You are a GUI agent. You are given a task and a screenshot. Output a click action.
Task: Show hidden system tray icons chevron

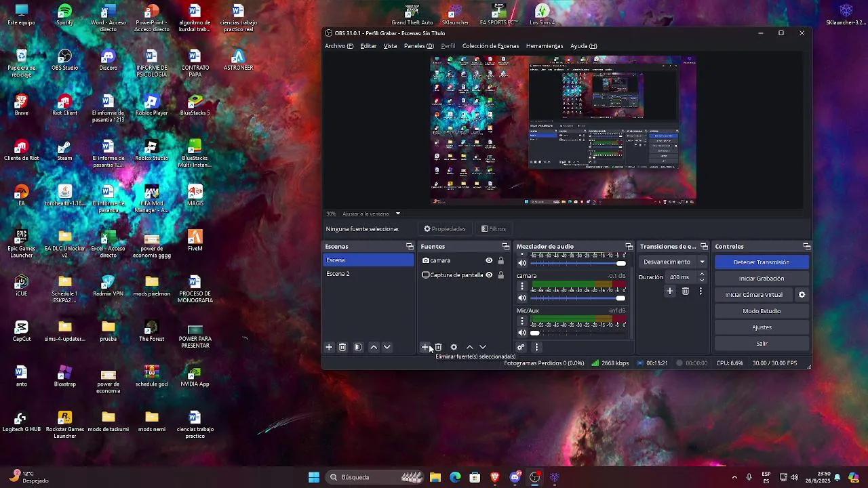tap(734, 477)
